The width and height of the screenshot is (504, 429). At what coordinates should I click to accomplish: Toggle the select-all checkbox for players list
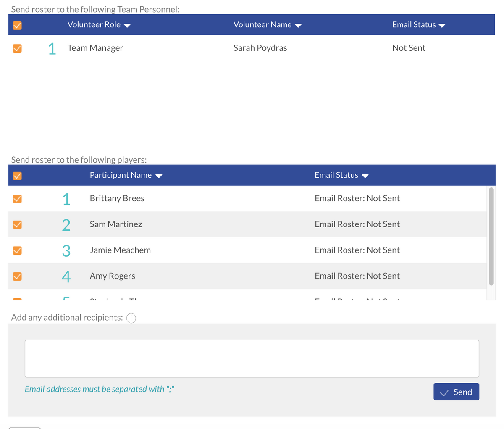click(x=17, y=176)
